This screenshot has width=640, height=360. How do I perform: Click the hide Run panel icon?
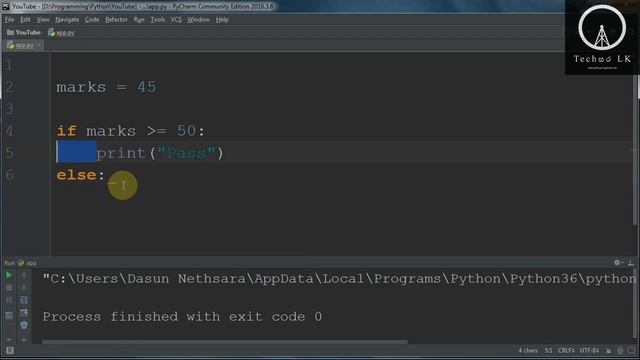pyautogui.click(x=631, y=263)
